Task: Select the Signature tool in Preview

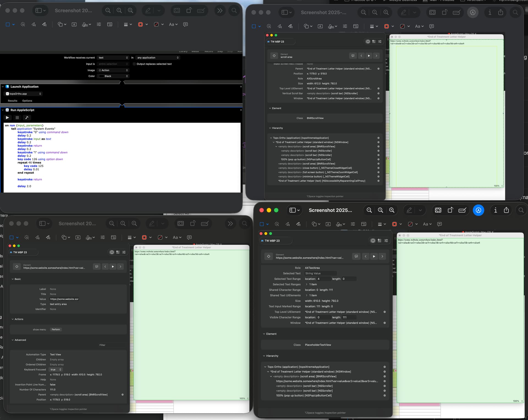Action: pos(85,24)
